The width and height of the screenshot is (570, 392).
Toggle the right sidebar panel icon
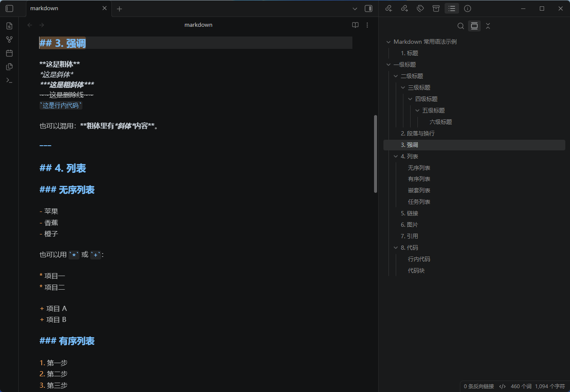[369, 8]
